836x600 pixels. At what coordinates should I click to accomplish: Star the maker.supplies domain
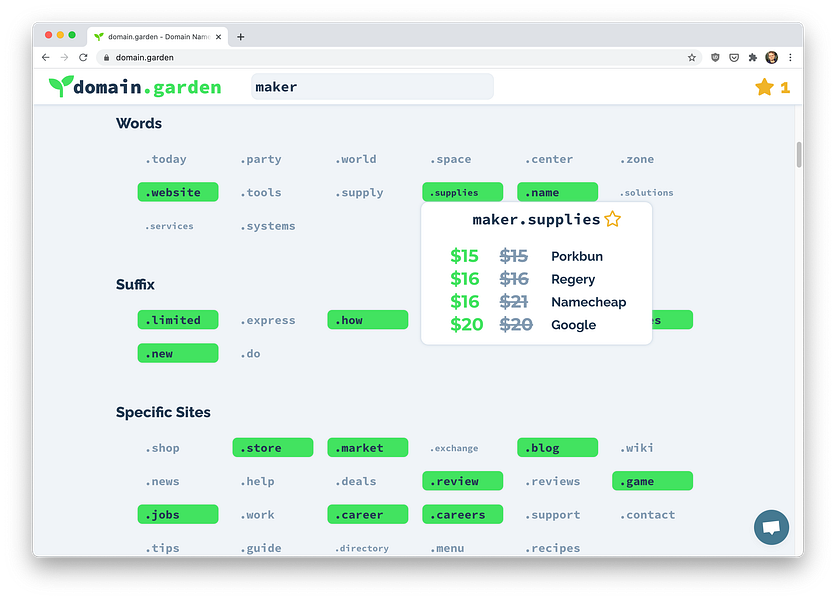click(x=613, y=219)
